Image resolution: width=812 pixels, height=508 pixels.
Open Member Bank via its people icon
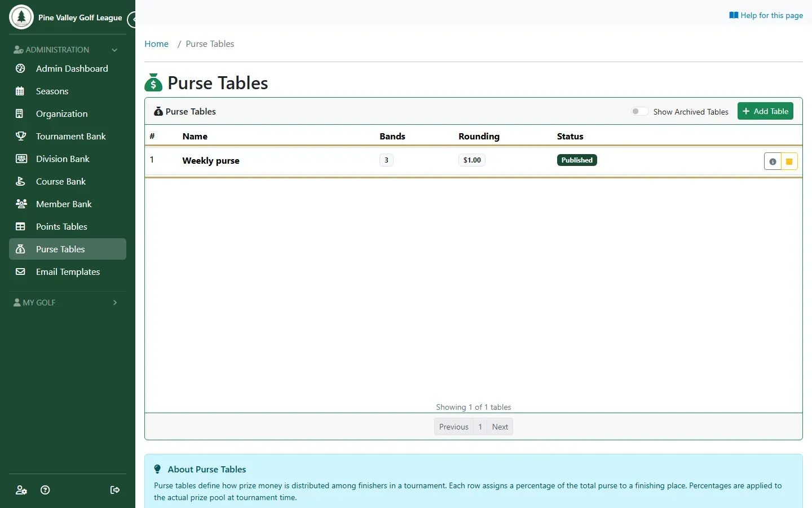21,204
